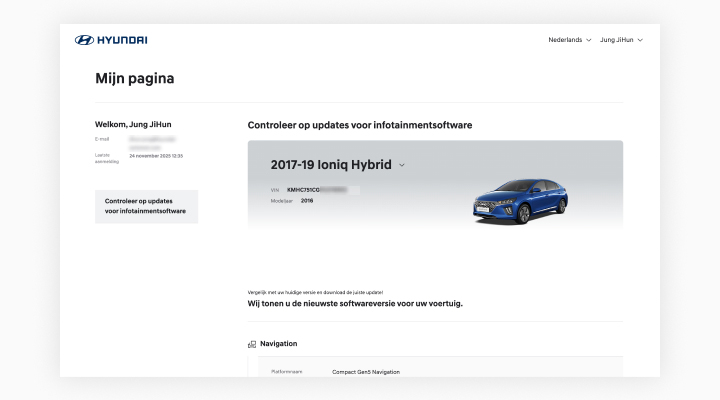Screen dimensions: 720x400
Task: Click 'Wij tonen u de nieuwste softwareversie' text
Action: click(x=355, y=303)
